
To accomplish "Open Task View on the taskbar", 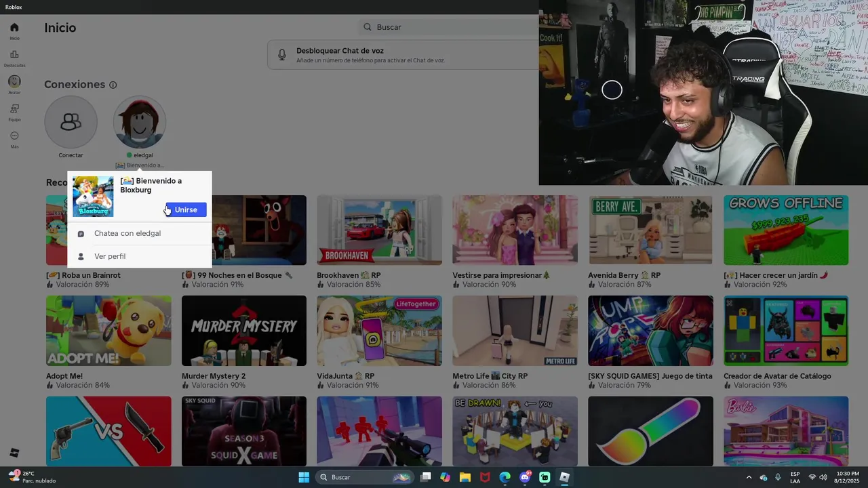I will coord(425,477).
